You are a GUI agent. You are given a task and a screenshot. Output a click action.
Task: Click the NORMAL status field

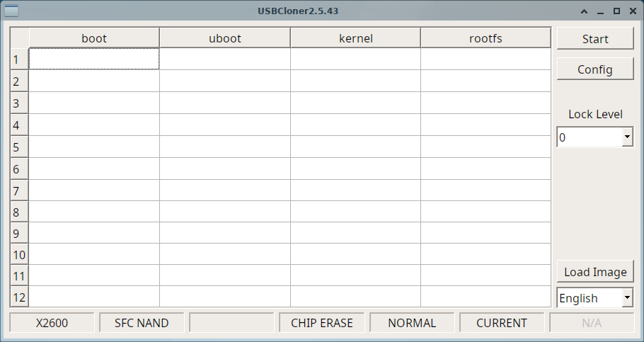point(412,323)
